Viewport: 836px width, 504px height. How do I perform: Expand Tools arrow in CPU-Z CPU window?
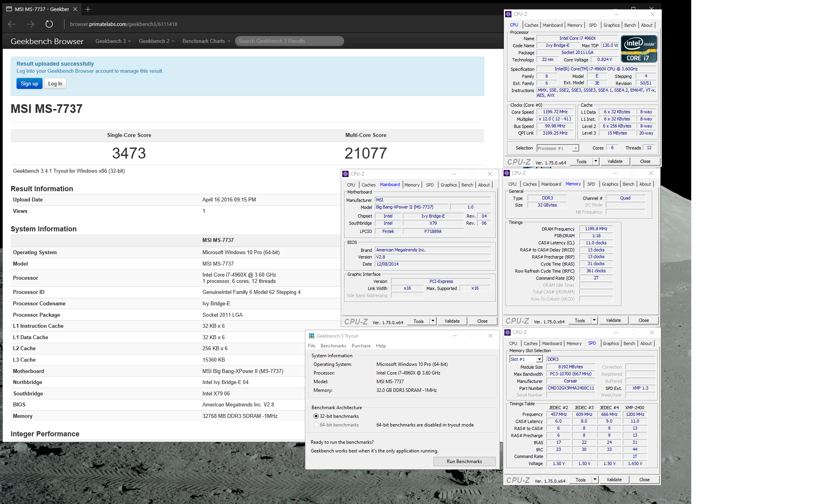596,161
